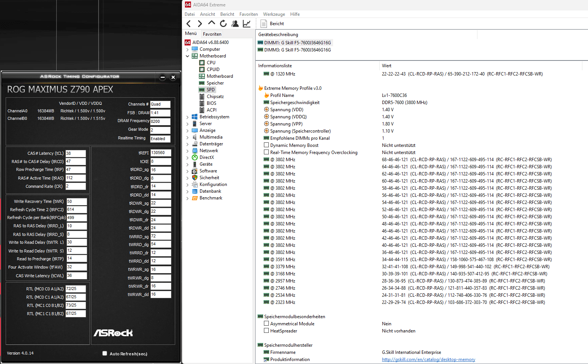Collapse the Motherboard tree node
This screenshot has width=588, height=364.
tap(187, 56)
